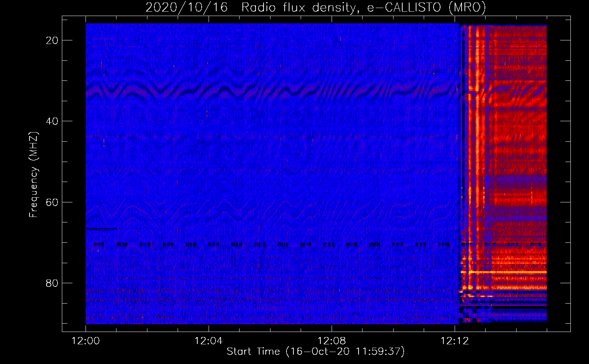
Task: Click the plot title '2020/10/16 Radio flux density'
Action: point(316,7)
